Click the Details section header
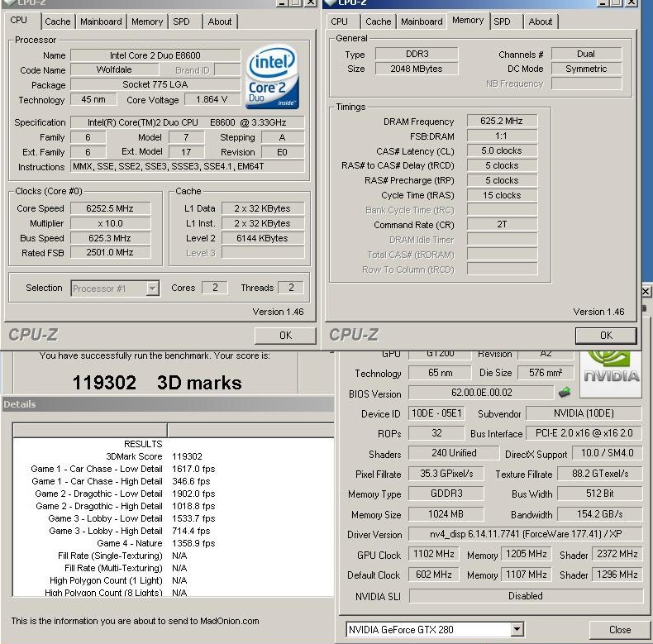This screenshot has height=644, width=653. (x=169, y=404)
